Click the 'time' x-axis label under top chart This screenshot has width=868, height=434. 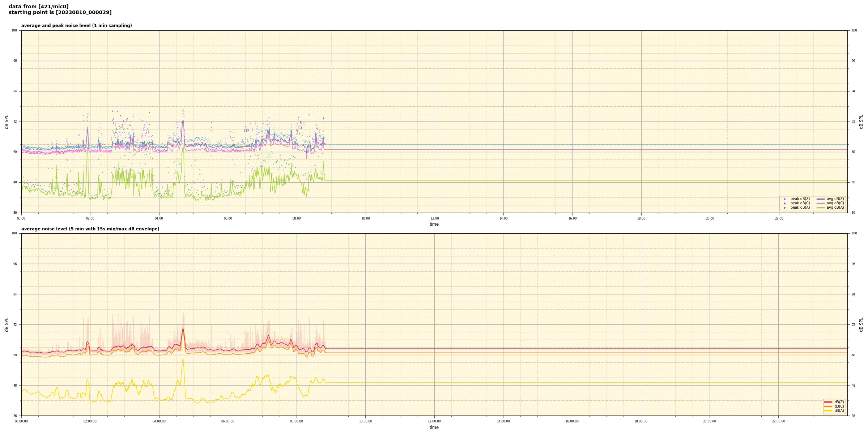pos(434,224)
